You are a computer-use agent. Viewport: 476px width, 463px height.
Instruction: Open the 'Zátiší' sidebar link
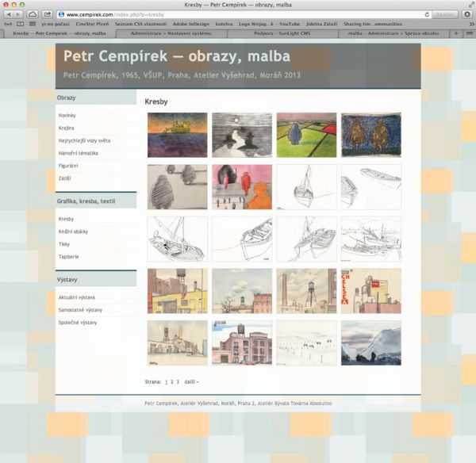[x=65, y=178]
